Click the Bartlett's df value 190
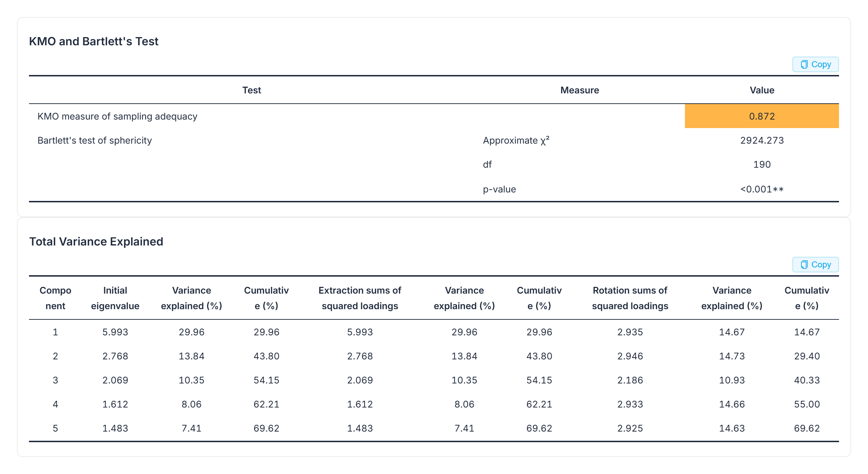 tap(762, 164)
